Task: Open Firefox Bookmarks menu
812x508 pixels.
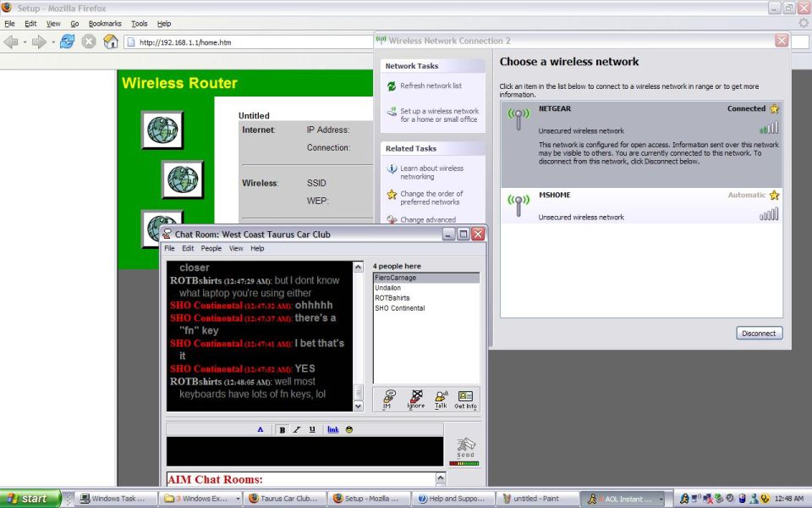Action: pos(105,24)
